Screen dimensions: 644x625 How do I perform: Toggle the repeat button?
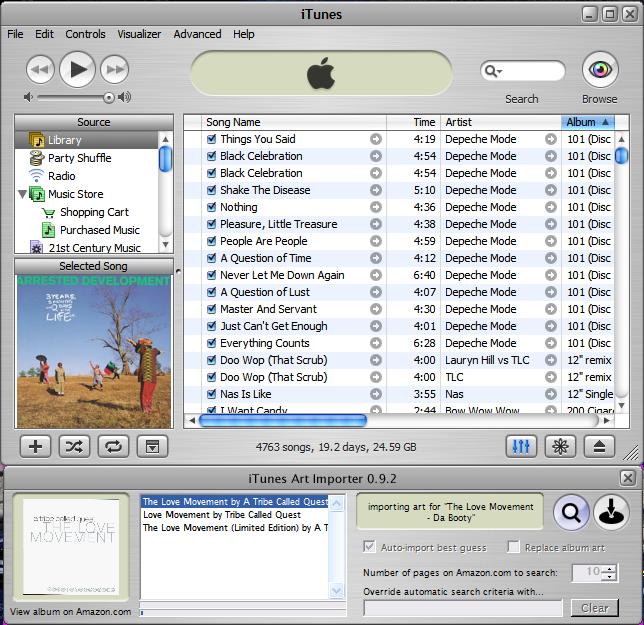[113, 446]
